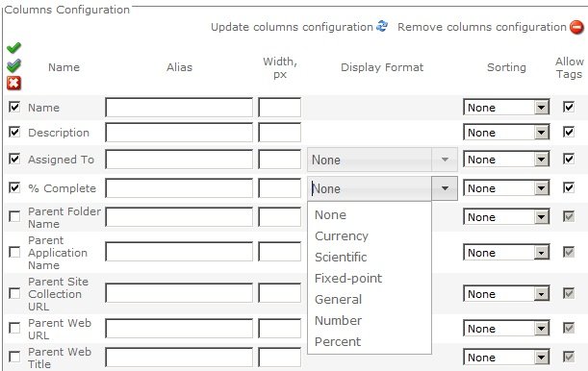The width and height of the screenshot is (588, 371).
Task: Open the Sorting dropdown for % Complete
Action: click(x=506, y=188)
